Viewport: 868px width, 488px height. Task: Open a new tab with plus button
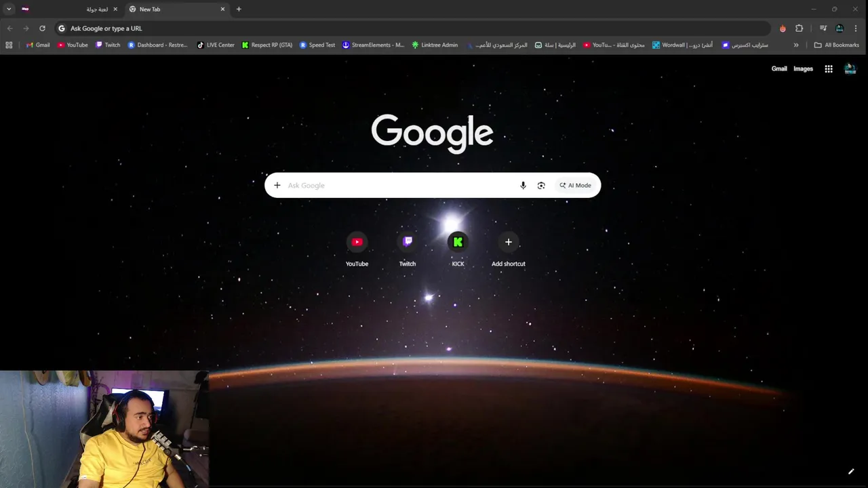239,9
